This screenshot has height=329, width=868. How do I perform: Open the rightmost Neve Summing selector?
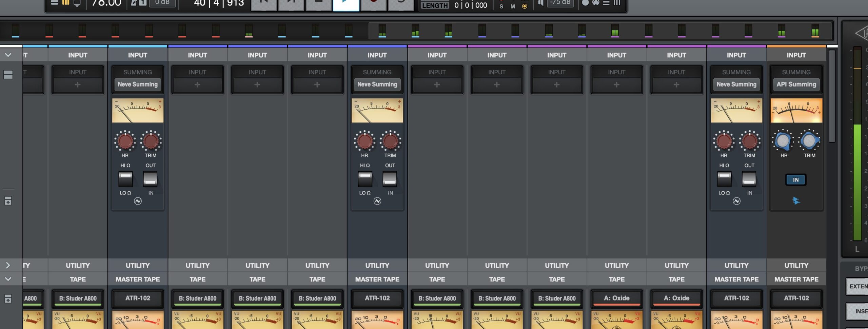(736, 84)
